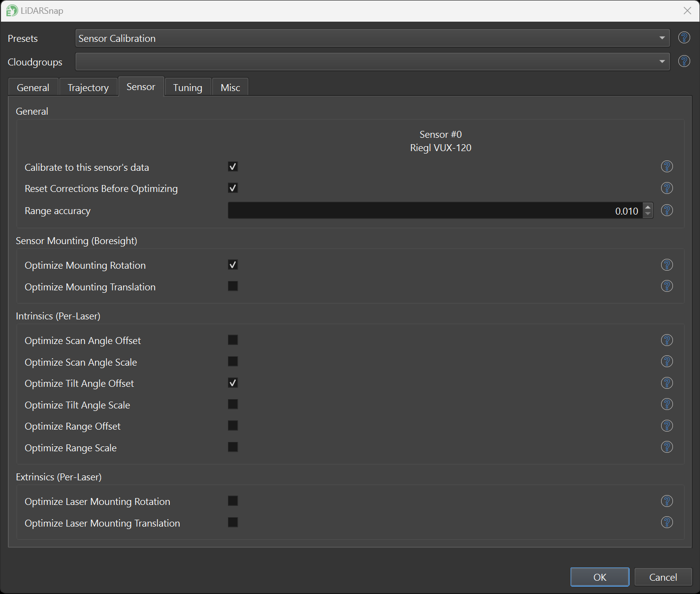Increase Range accuracy with up arrow
Viewport: 700px width, 594px height.
tap(648, 207)
